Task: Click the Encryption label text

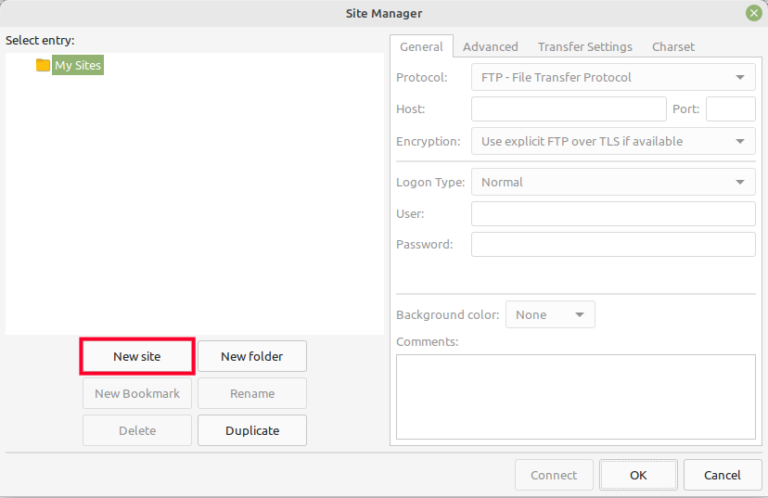Action: coord(428,142)
